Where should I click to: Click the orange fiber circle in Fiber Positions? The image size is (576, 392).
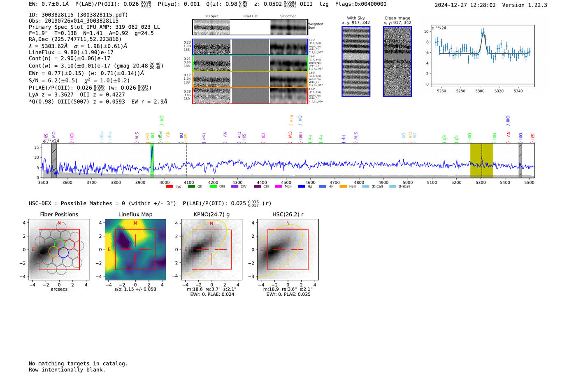click(x=54, y=252)
